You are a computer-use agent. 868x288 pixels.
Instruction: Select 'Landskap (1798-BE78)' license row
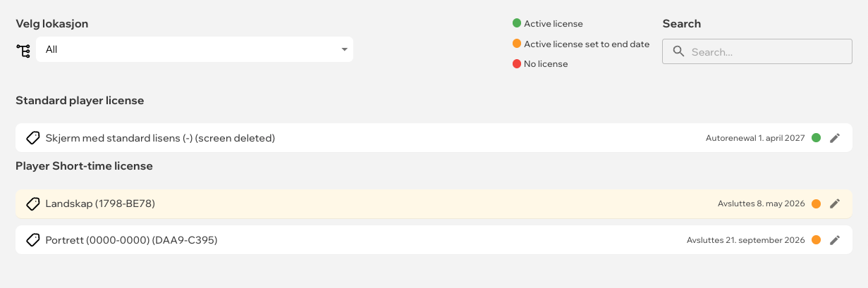pos(434,204)
